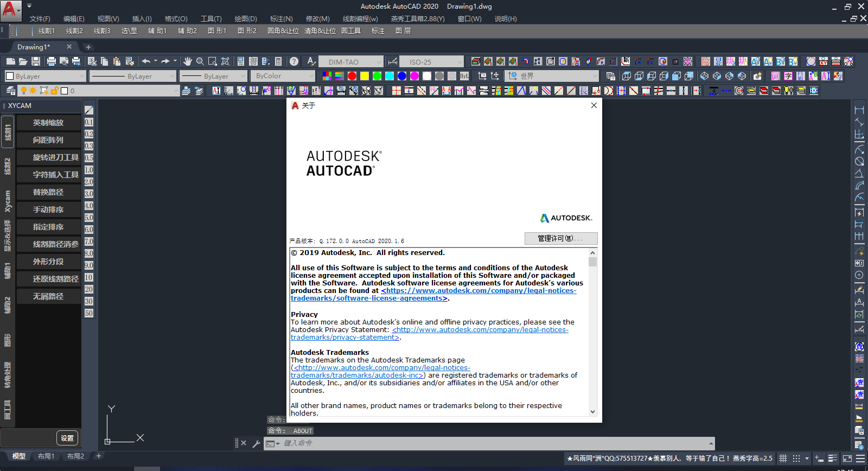
Task: Open the 线割编程(w) menu
Action: 360,19
